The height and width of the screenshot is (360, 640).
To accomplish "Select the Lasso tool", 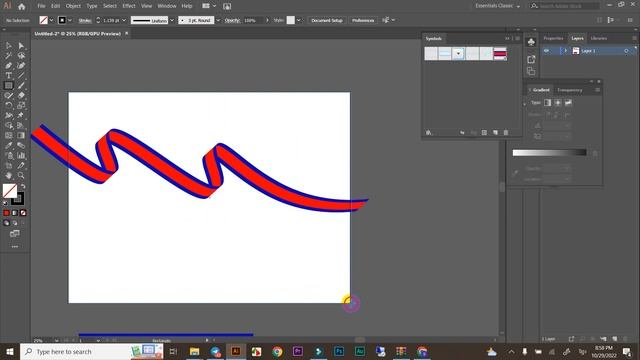I will coord(21,56).
